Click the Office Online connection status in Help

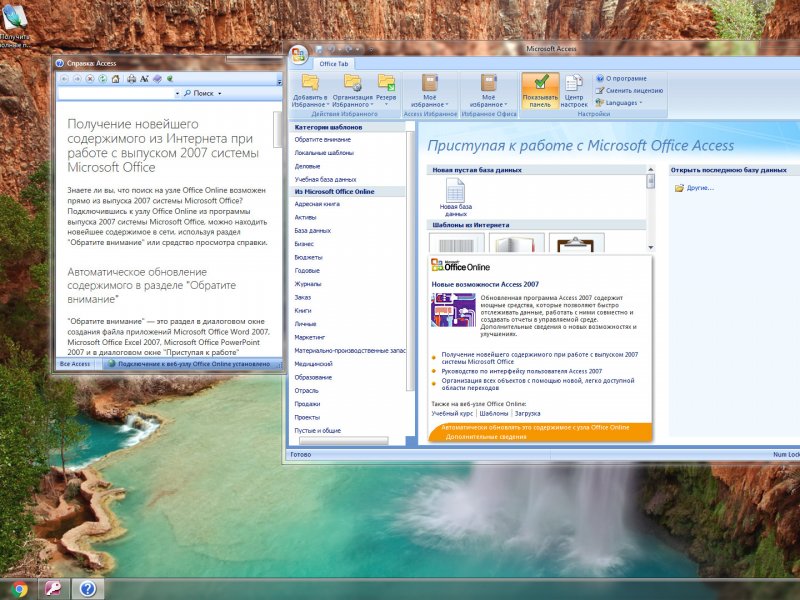(x=188, y=364)
